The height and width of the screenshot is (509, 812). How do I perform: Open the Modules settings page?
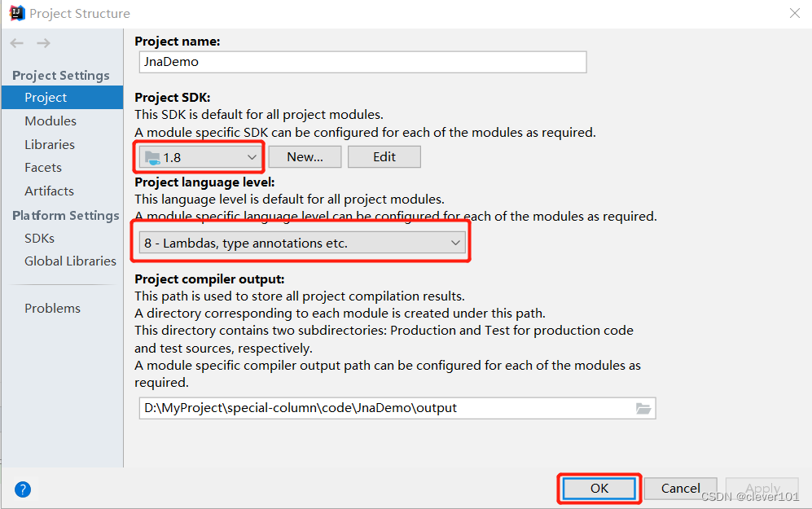tap(50, 121)
